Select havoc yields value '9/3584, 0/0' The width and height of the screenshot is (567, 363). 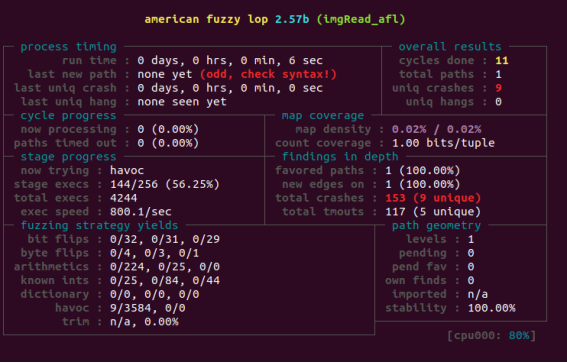[x=148, y=308]
